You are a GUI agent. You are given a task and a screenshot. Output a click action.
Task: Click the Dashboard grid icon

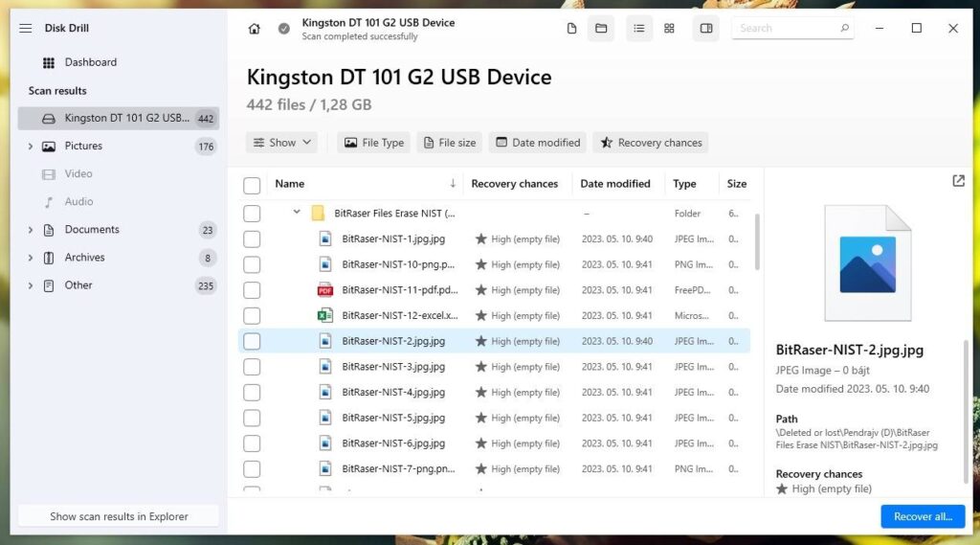coord(48,62)
